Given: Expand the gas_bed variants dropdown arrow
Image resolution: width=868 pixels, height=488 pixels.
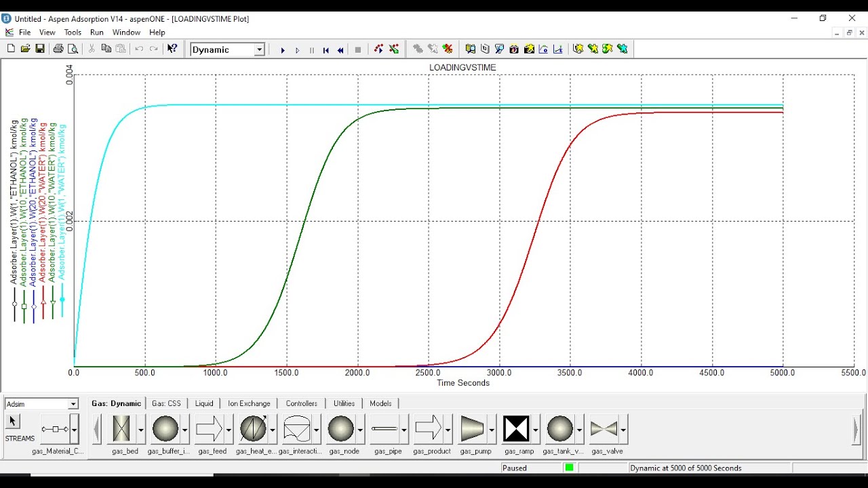Looking at the screenshot, I should pyautogui.click(x=141, y=429).
